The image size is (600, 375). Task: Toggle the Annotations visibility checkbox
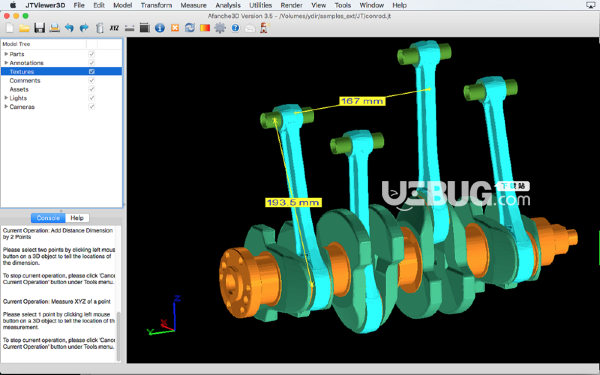click(91, 62)
